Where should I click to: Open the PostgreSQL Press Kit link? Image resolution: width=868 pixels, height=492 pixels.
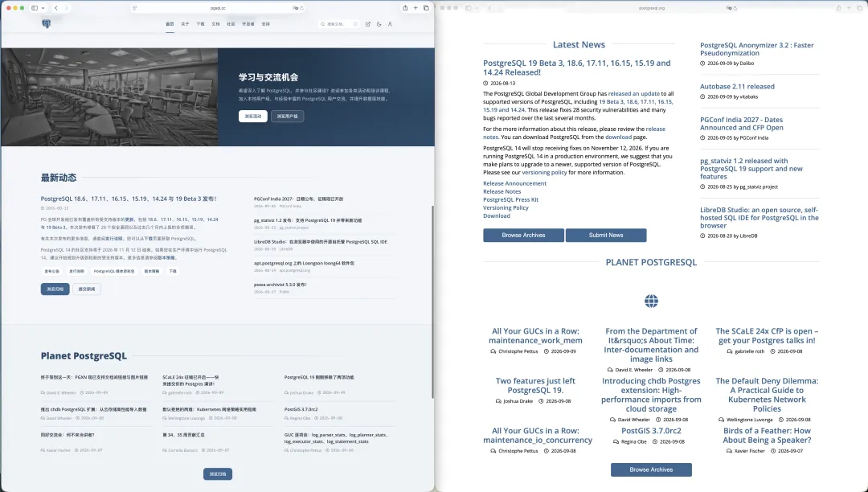coord(510,200)
